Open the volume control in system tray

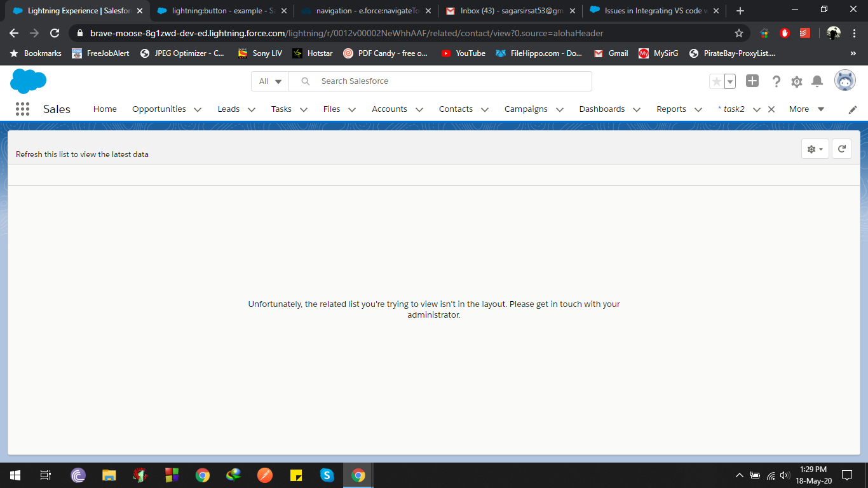[x=784, y=475]
